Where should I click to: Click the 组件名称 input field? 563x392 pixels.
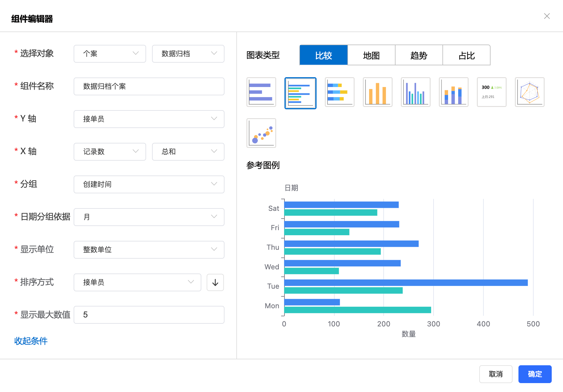pos(149,86)
